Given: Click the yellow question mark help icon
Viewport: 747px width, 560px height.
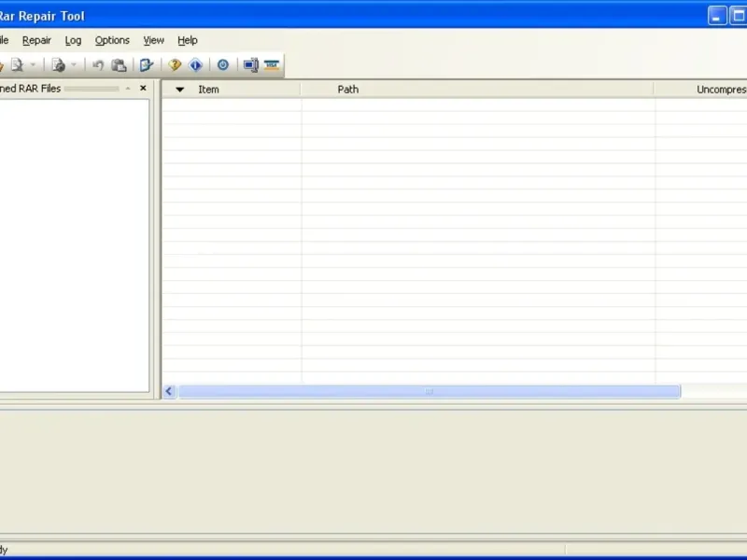Looking at the screenshot, I should (175, 64).
